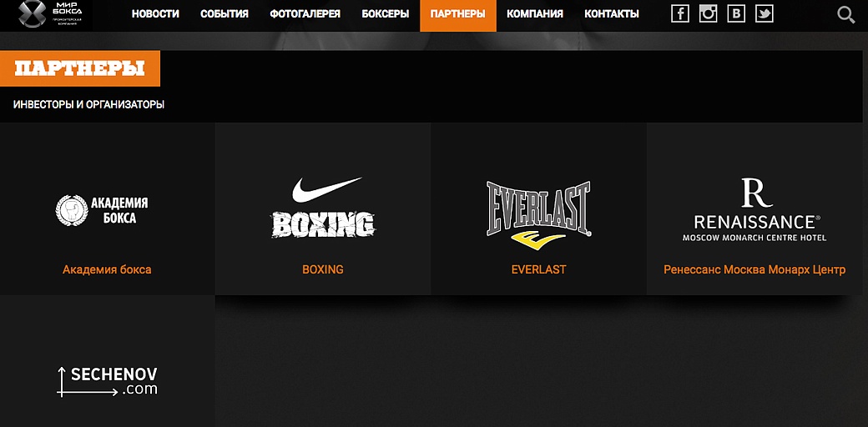Follow the Ренессанс Москва Монарх Центр link
The image size is (868, 427).
[x=754, y=270]
